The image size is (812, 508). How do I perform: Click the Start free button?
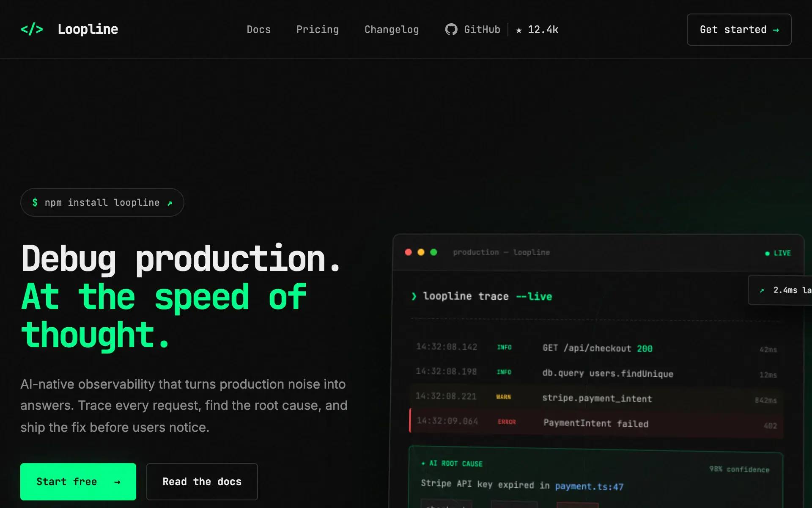(x=78, y=482)
